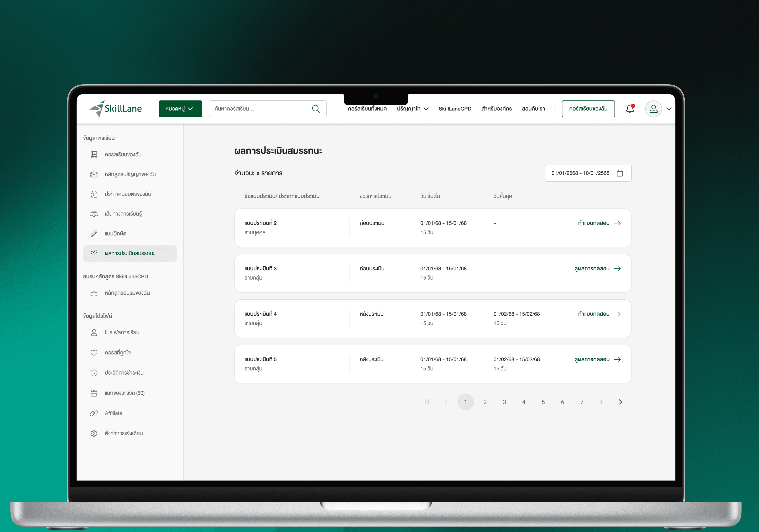Click the gift icon beside แลกของรางวัล
The height and width of the screenshot is (532, 759).
click(x=94, y=393)
